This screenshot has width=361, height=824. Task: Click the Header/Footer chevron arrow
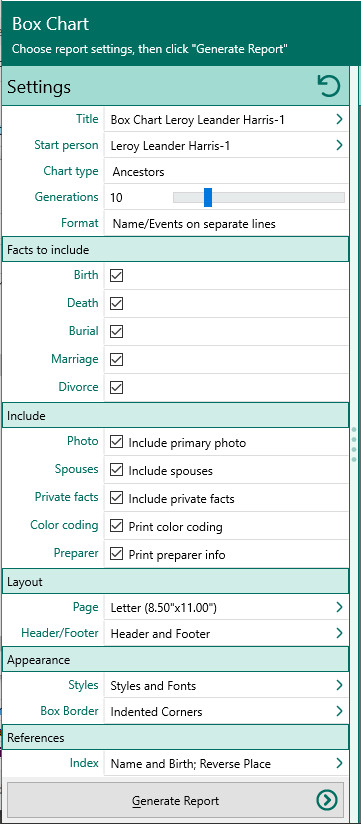339,633
